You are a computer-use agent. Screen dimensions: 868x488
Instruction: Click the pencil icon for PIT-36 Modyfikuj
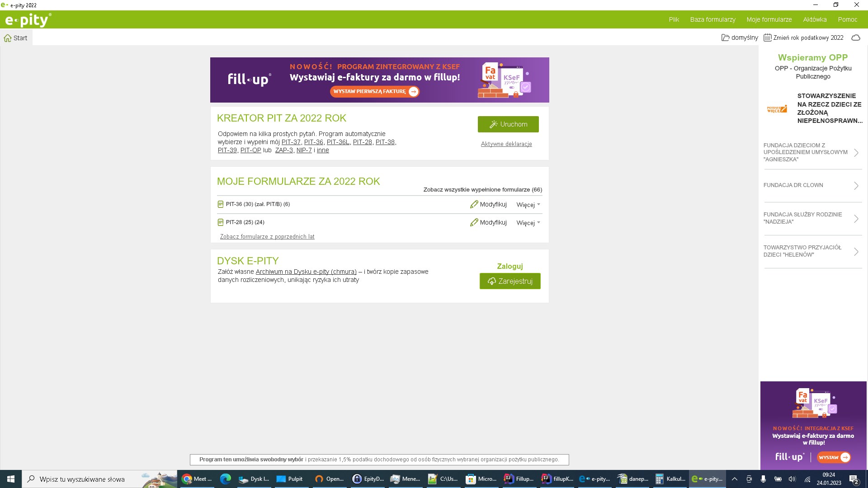(474, 205)
